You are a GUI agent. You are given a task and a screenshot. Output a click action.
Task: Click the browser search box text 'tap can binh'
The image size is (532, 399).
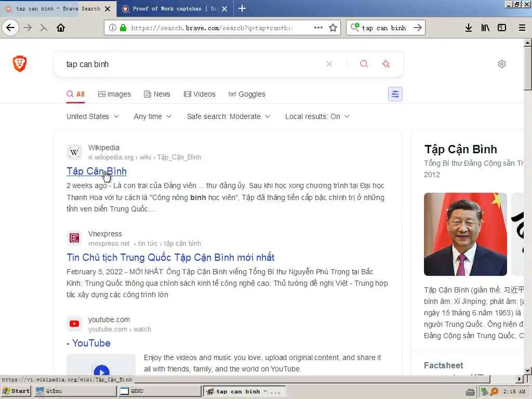coord(384,28)
